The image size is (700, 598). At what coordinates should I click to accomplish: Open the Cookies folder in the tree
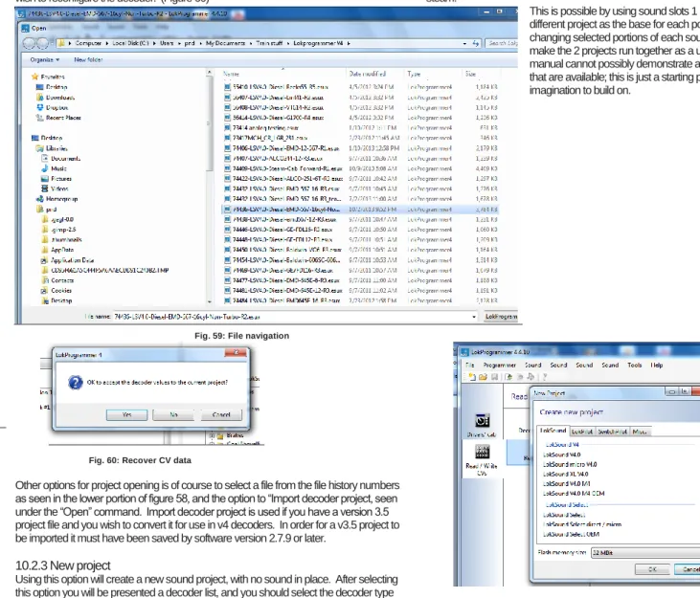(x=57, y=291)
